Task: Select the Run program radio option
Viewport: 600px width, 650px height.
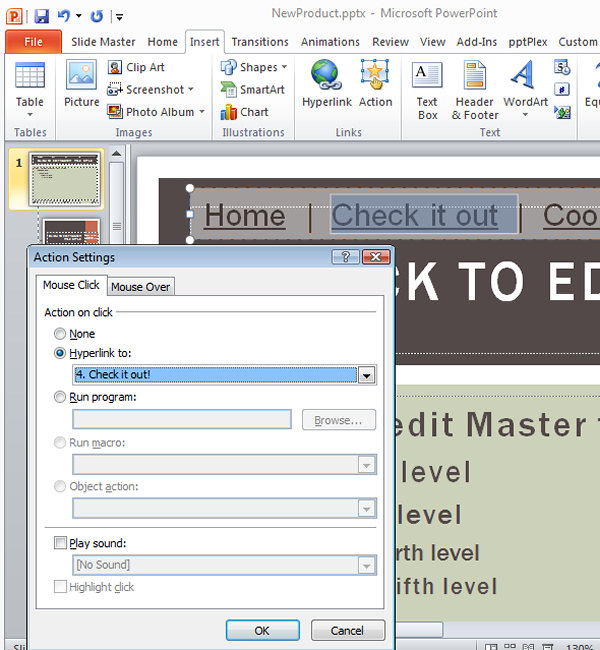Action: click(60, 397)
